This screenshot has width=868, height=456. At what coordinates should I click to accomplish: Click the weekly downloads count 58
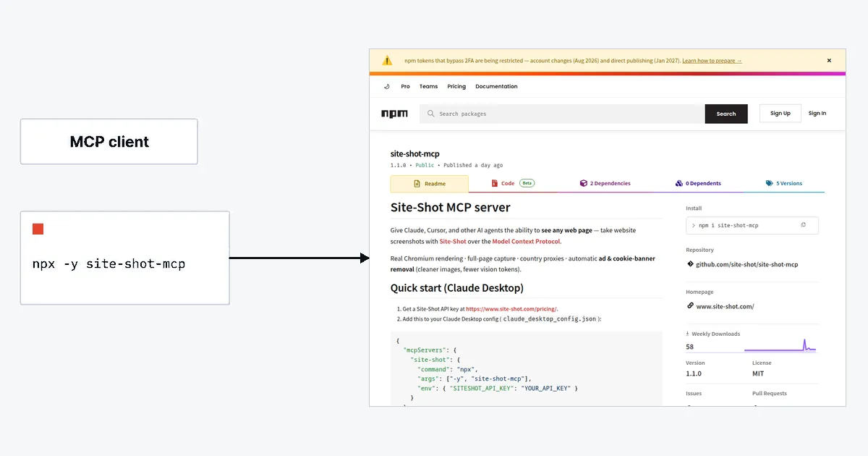(690, 347)
